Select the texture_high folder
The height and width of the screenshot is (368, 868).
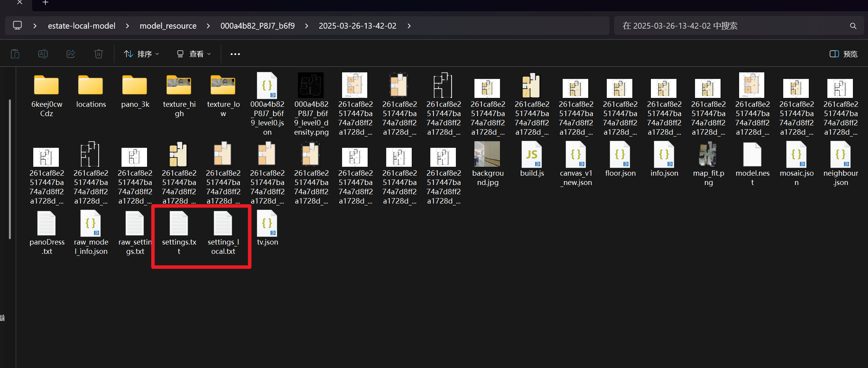click(179, 96)
